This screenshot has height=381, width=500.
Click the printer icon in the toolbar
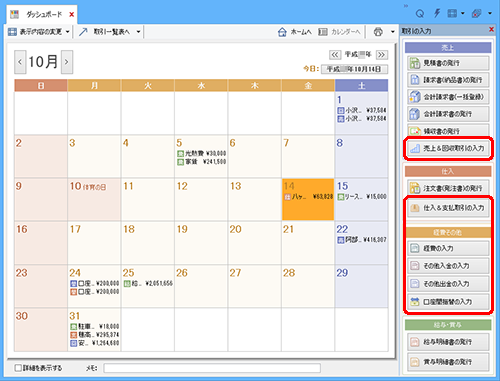[378, 32]
